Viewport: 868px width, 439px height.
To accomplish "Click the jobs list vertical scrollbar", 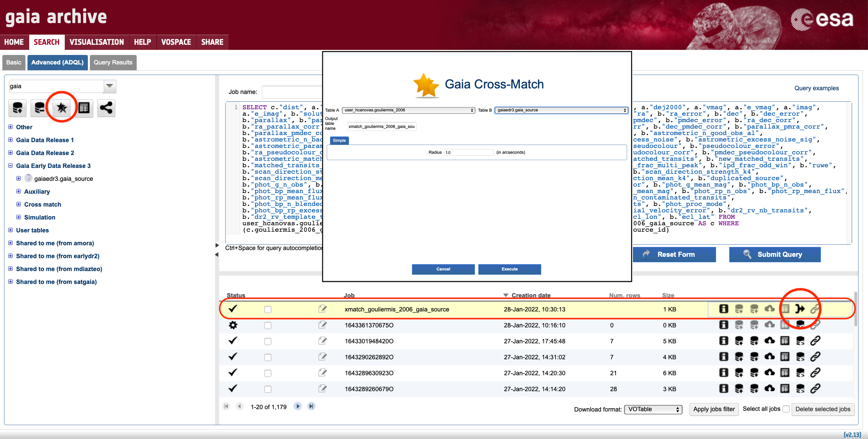I will [855, 309].
